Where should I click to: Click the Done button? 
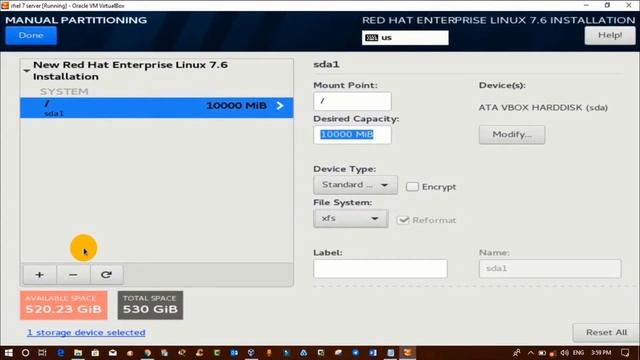click(31, 36)
